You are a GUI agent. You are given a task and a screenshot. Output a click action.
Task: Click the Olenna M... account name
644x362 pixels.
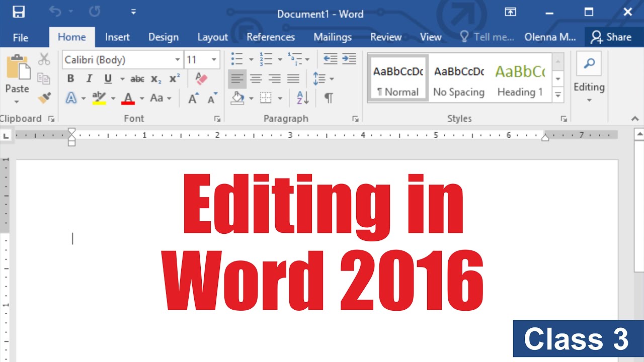pyautogui.click(x=550, y=37)
